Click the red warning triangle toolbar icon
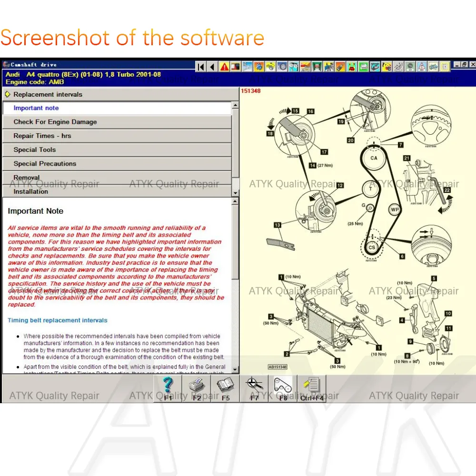 [224, 67]
